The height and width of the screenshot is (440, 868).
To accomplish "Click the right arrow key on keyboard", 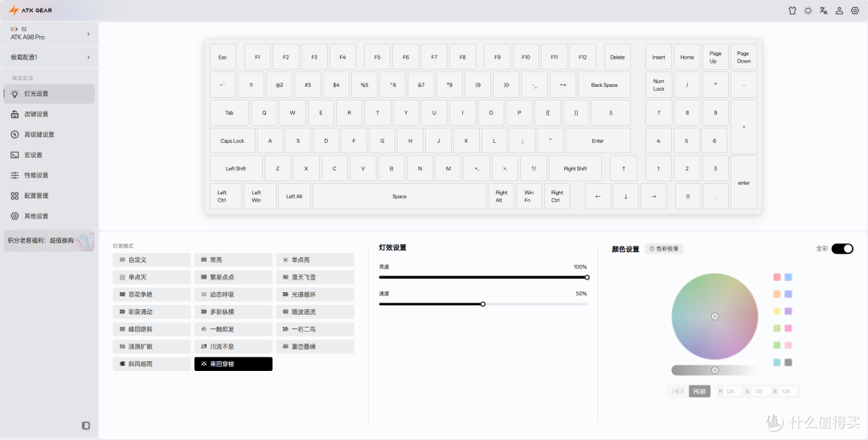I will click(653, 196).
